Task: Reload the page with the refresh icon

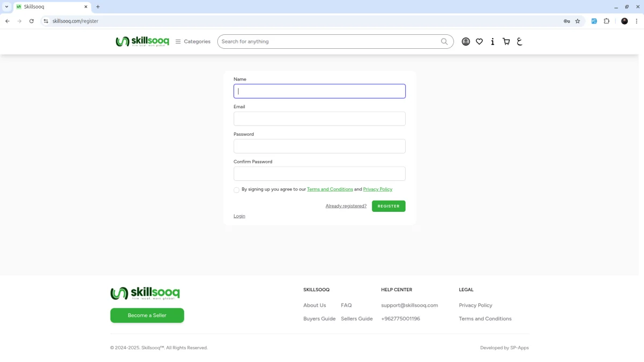Action: pos(32,21)
